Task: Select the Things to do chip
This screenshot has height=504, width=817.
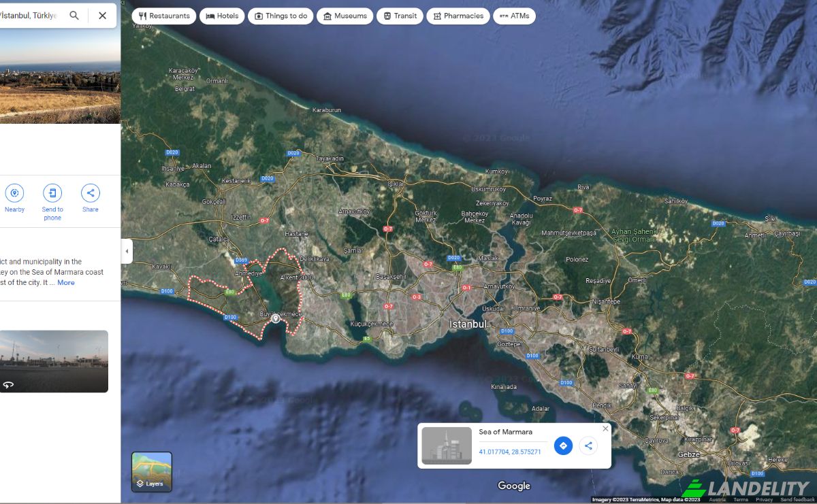Action: 281,16
